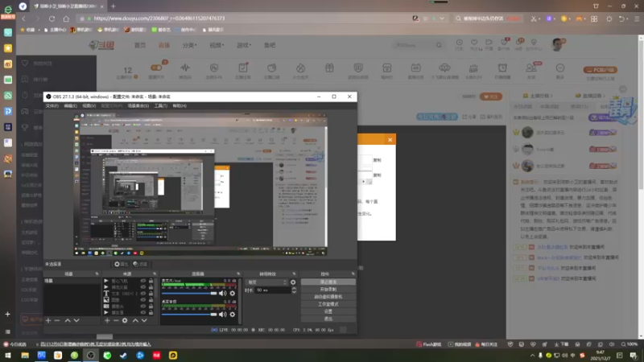Select the 场景 item in scenes list
644x362 pixels.
point(72,281)
